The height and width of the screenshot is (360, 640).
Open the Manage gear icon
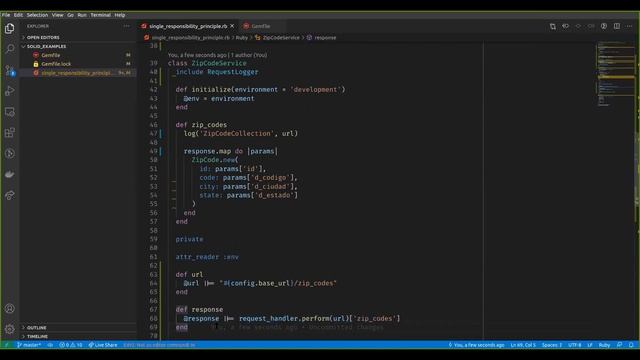click(9, 329)
